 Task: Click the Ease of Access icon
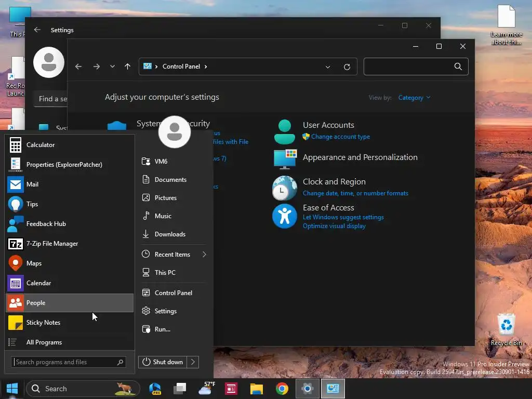click(x=284, y=216)
